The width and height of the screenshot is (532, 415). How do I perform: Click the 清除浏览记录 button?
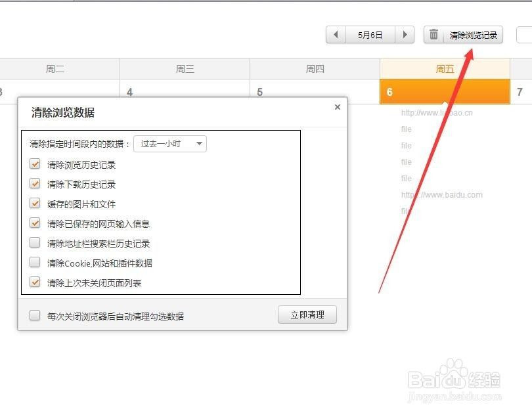(473, 35)
